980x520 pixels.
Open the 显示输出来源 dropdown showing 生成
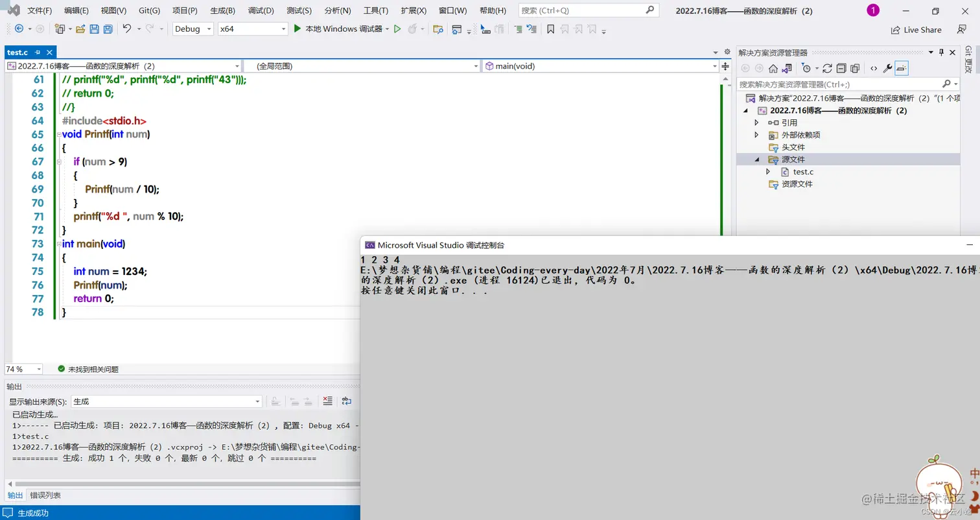click(167, 401)
